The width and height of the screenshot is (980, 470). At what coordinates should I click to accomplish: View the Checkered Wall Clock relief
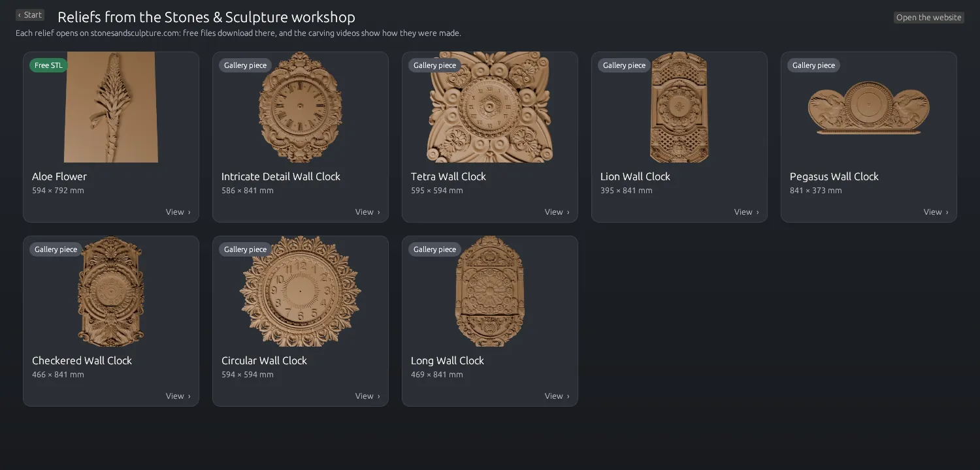pyautogui.click(x=178, y=396)
